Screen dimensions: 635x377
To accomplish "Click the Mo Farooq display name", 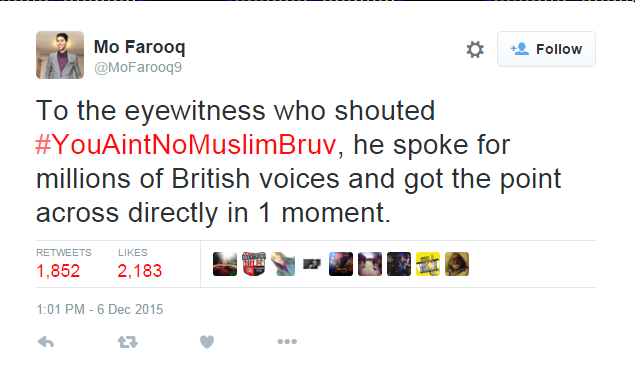I will (x=140, y=47).
